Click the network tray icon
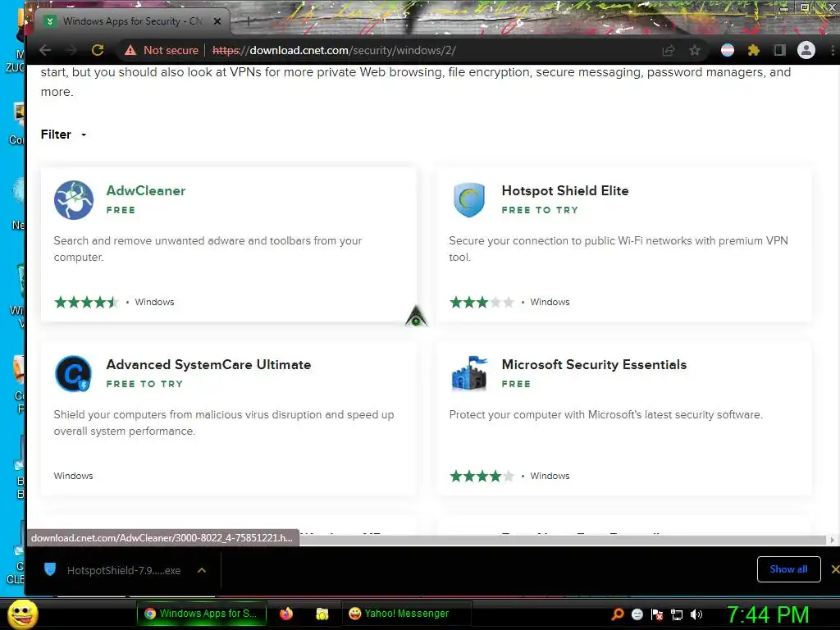 click(x=677, y=614)
